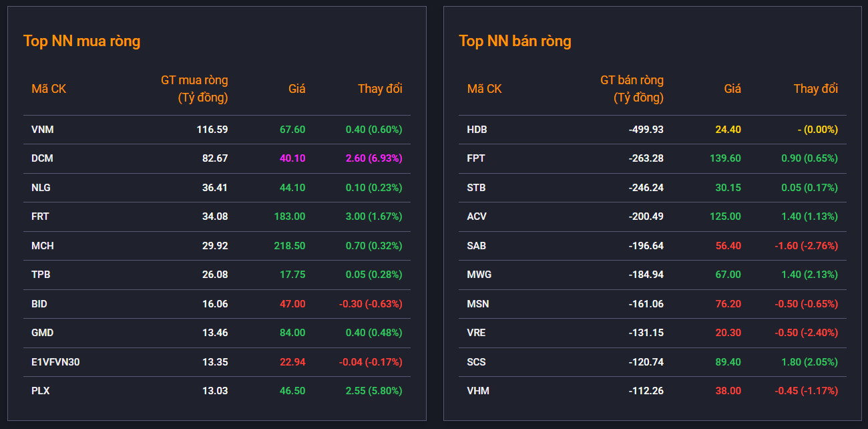Click the GMD stock symbol

[42, 333]
